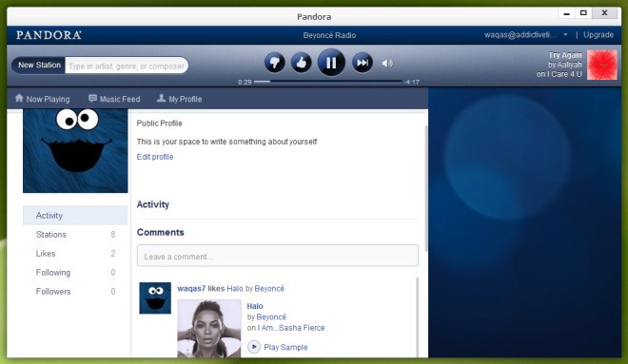Click the Beyoncé link under Halo title

[x=271, y=316]
